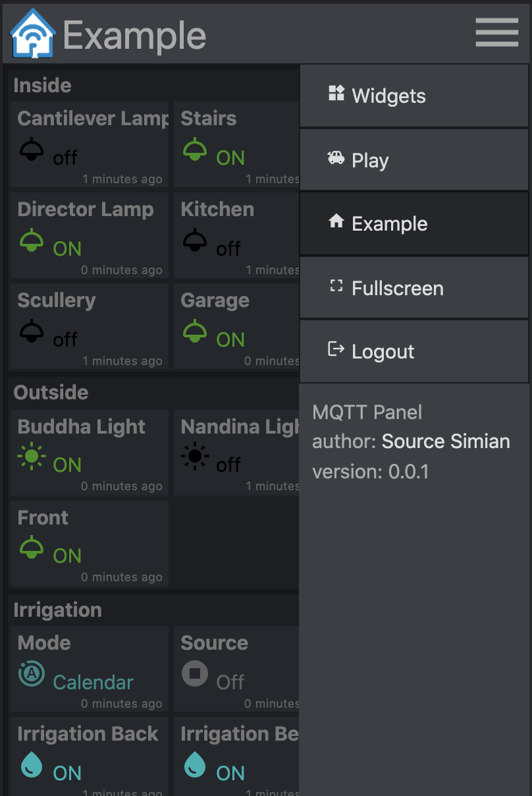Click the MQTT Panel house logo
The image size is (532, 796).
pos(33,34)
